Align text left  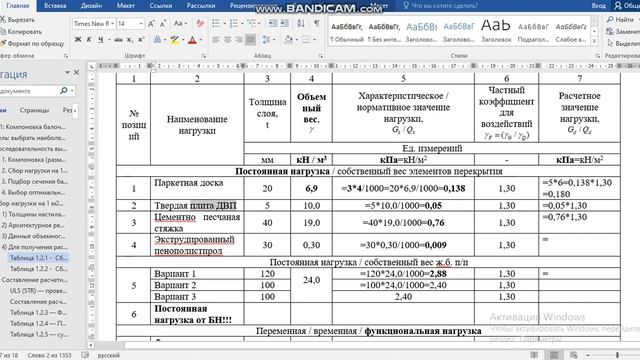click(216, 40)
